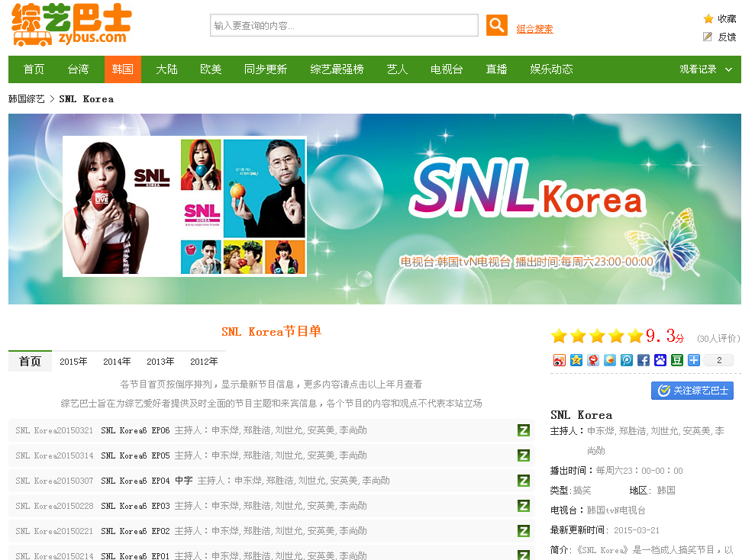This screenshot has width=755, height=560.
Task: Open 电视台 navigation item
Action: pos(447,69)
